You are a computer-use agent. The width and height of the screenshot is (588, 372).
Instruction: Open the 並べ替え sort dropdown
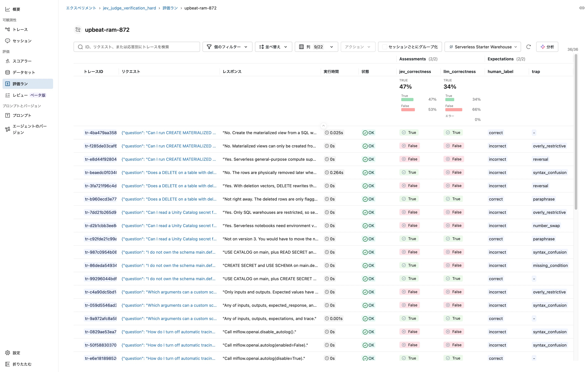click(273, 47)
